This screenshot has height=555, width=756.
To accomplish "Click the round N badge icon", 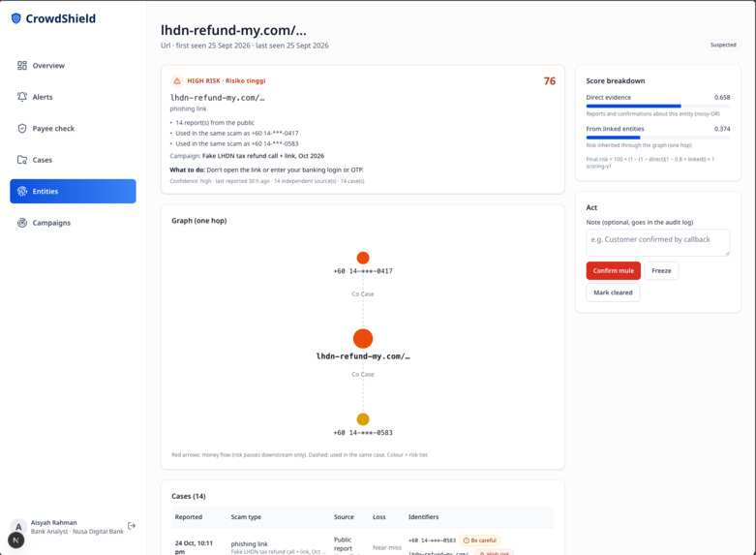I will click(15, 540).
